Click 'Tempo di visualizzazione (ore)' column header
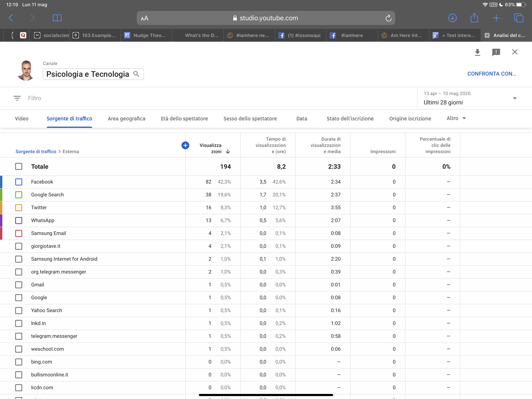532x399 pixels. click(x=270, y=145)
